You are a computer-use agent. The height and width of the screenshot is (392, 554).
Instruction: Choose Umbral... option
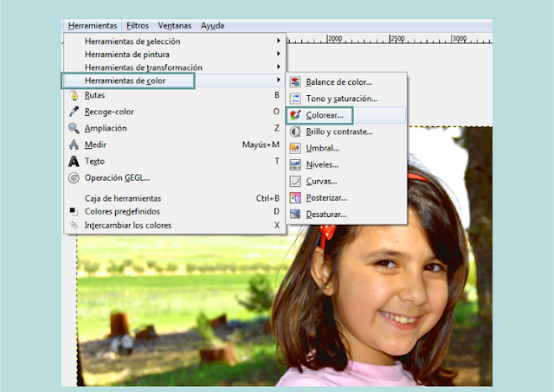pyautogui.click(x=346, y=148)
